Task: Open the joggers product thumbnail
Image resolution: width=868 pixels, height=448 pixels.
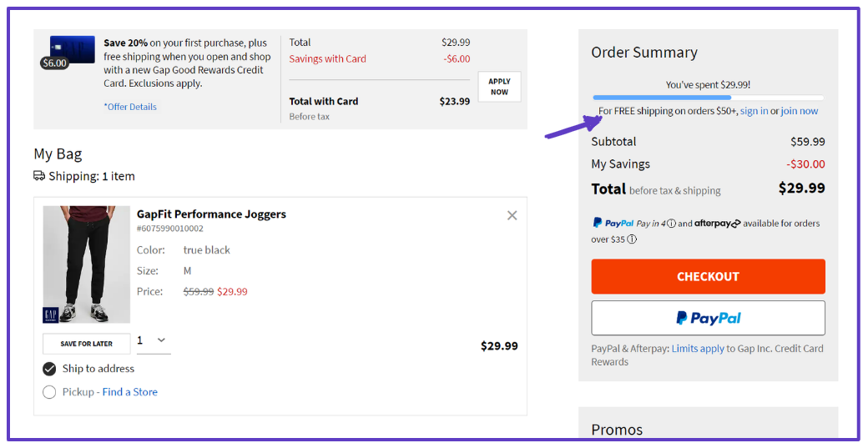Action: click(86, 264)
